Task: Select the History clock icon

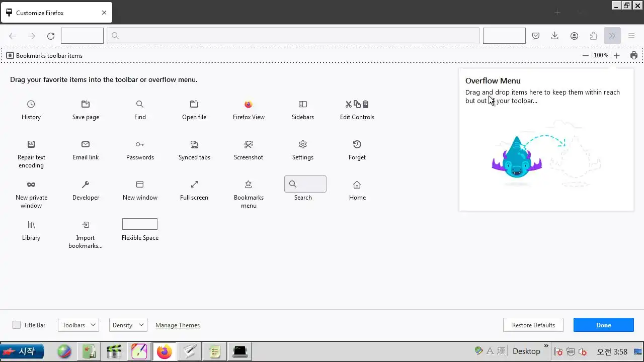Action: click(x=31, y=104)
